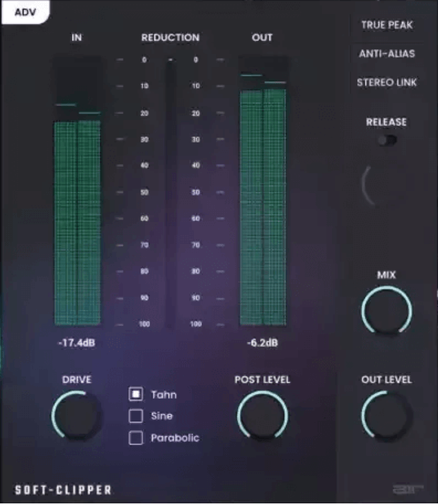Click the REDUCTION label

pos(170,38)
